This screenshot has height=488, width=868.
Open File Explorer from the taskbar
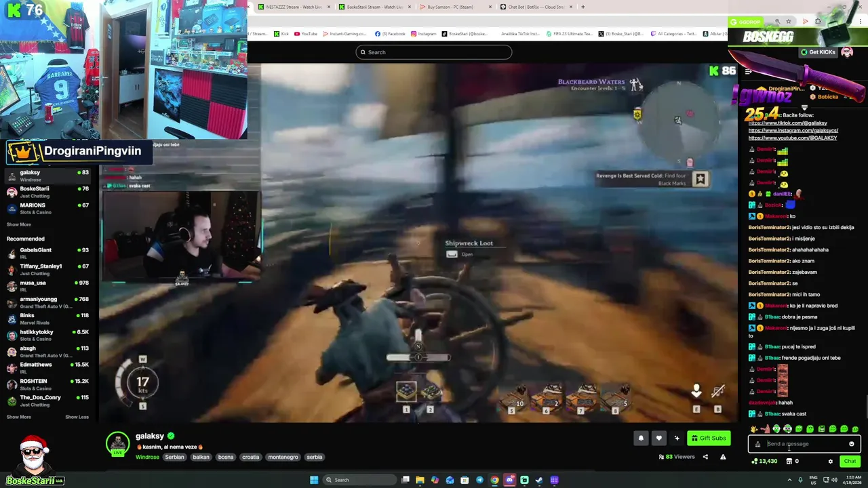pos(420,480)
